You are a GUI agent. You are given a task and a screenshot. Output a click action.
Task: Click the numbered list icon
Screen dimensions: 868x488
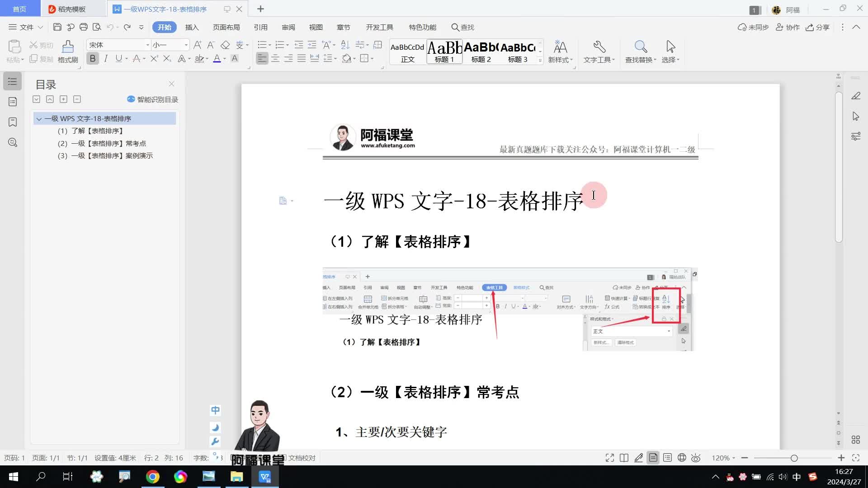tap(280, 45)
